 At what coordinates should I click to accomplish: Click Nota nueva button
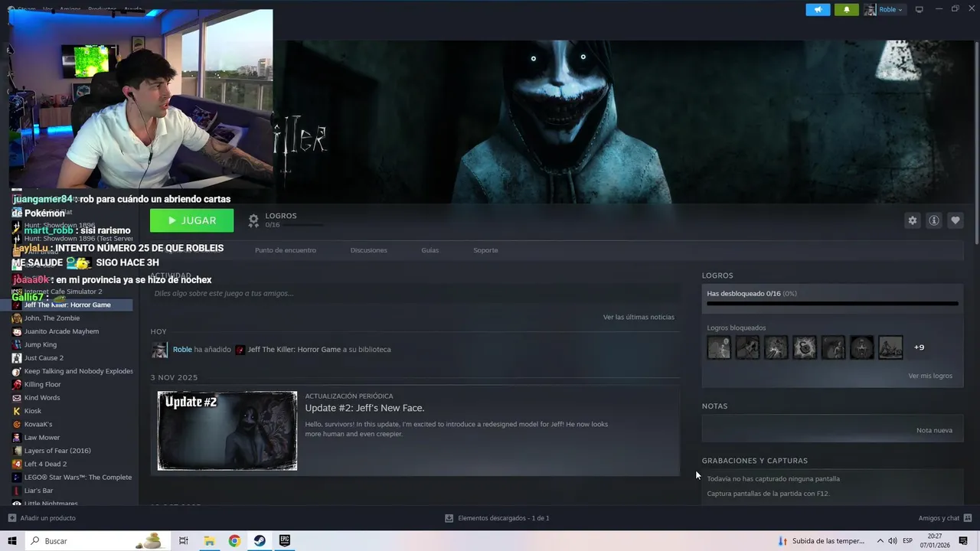coord(934,430)
